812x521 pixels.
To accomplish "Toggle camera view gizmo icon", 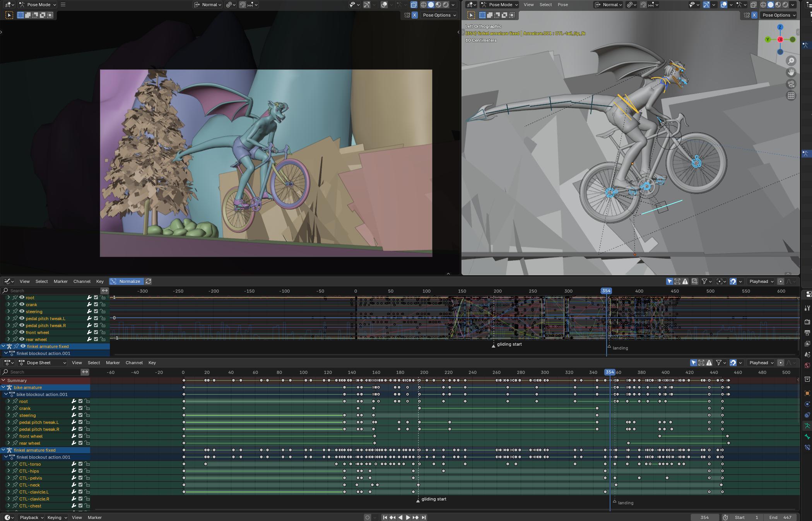I will pyautogui.click(x=791, y=84).
